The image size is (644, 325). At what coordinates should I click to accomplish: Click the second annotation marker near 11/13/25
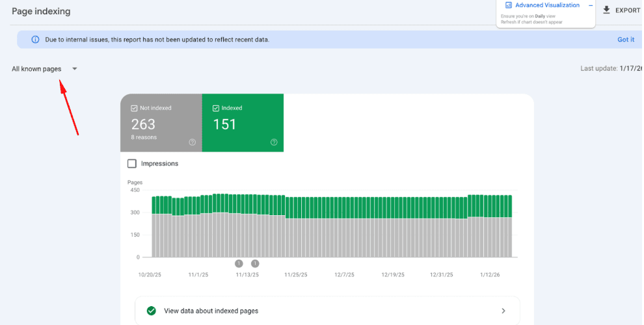[x=255, y=263]
